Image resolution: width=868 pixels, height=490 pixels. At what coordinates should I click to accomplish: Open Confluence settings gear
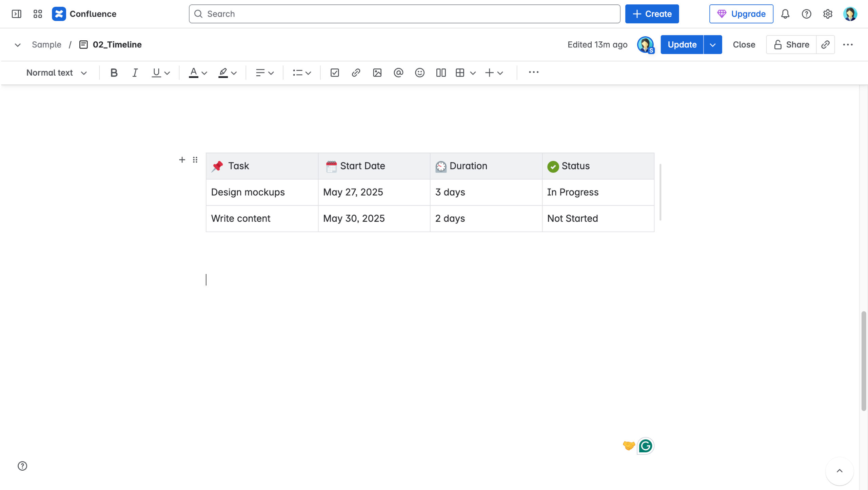[828, 14]
